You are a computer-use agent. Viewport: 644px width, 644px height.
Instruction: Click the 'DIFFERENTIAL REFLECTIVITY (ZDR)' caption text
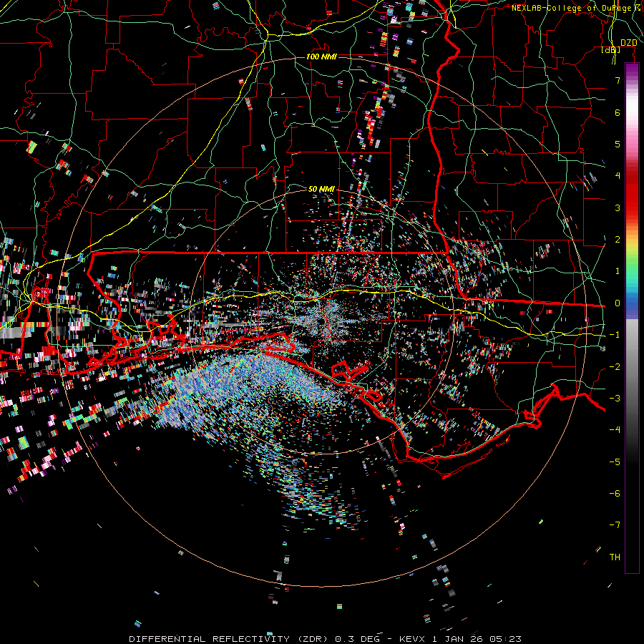[x=230, y=639]
